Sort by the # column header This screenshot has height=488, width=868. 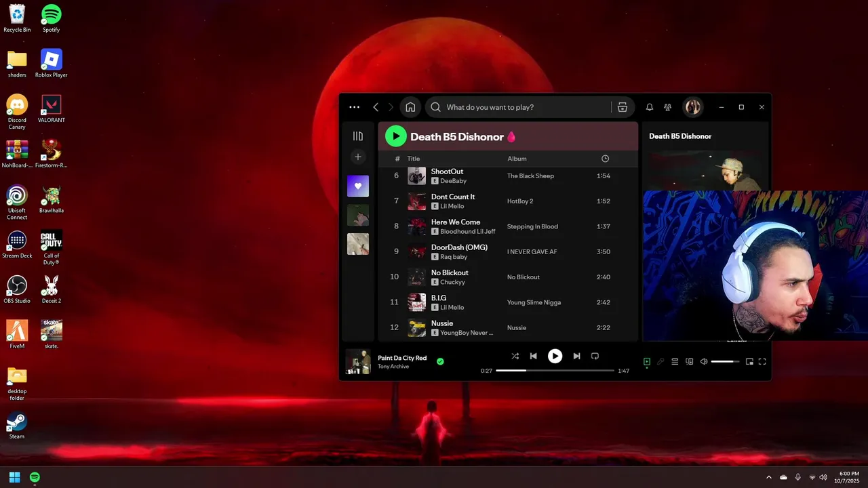coord(397,159)
